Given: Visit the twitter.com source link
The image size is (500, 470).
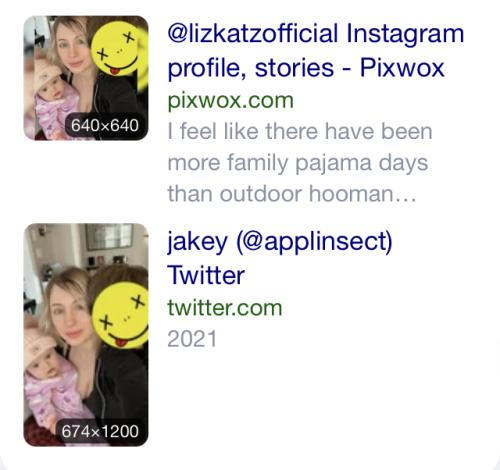Looking at the screenshot, I should [225, 308].
